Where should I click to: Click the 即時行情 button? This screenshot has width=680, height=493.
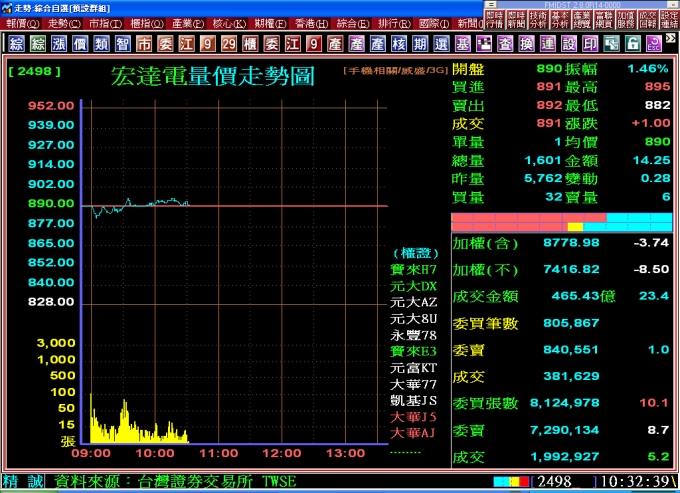click(x=495, y=20)
